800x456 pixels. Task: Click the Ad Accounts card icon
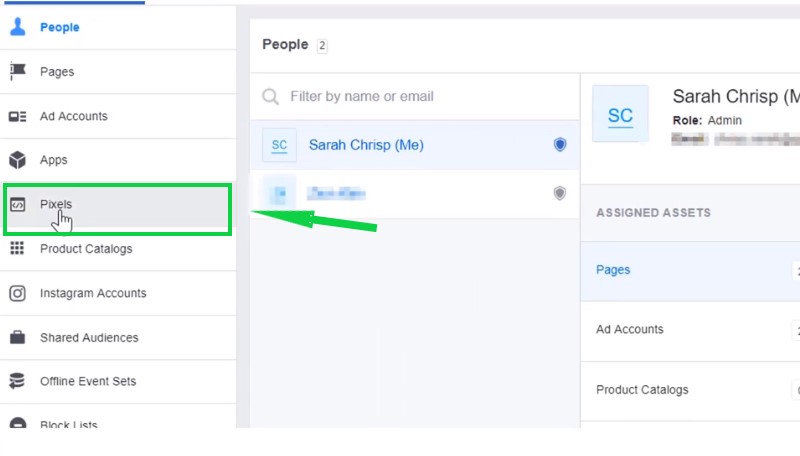17,116
